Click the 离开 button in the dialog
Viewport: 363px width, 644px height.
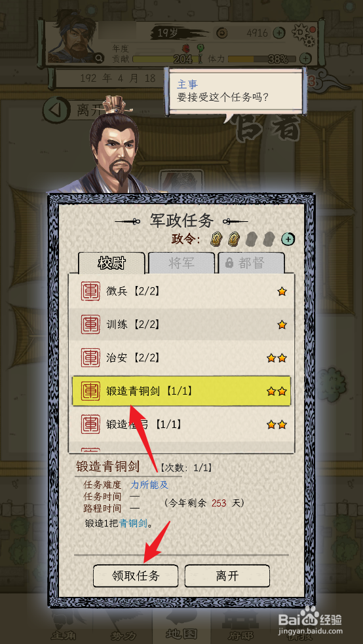[x=227, y=576]
